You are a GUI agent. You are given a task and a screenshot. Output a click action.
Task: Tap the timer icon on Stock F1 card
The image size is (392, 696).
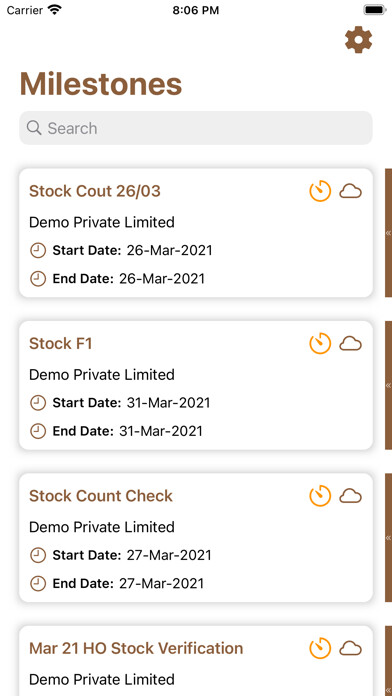click(x=320, y=344)
